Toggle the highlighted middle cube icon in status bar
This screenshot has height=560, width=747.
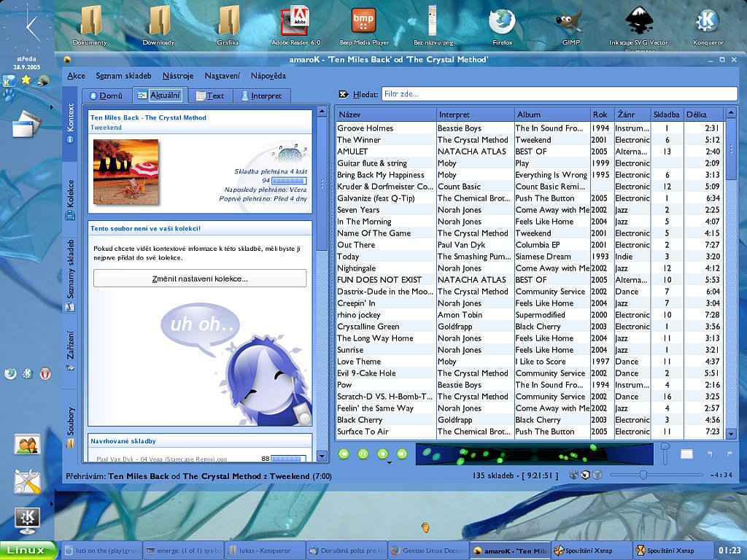point(586,475)
